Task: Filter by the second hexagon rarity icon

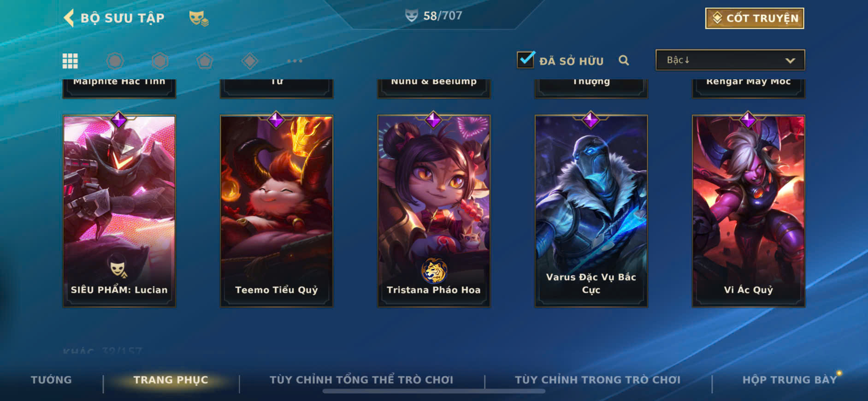Action: click(160, 61)
